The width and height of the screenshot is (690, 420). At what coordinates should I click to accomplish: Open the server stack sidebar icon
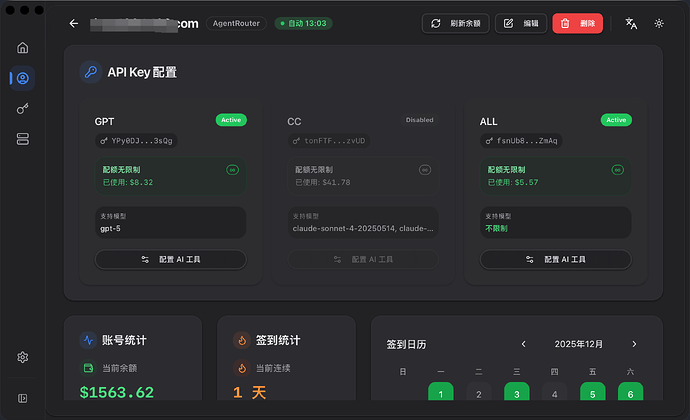[x=23, y=139]
